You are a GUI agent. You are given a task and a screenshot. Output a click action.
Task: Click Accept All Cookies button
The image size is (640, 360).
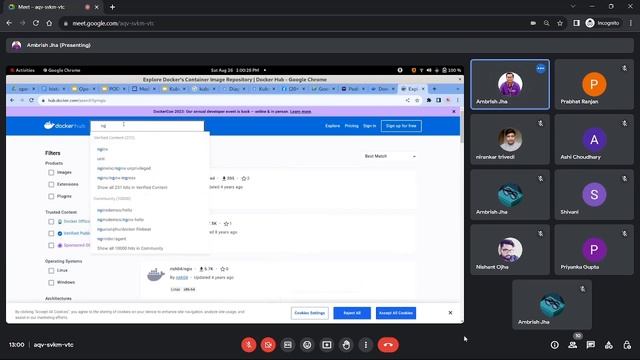[396, 313]
